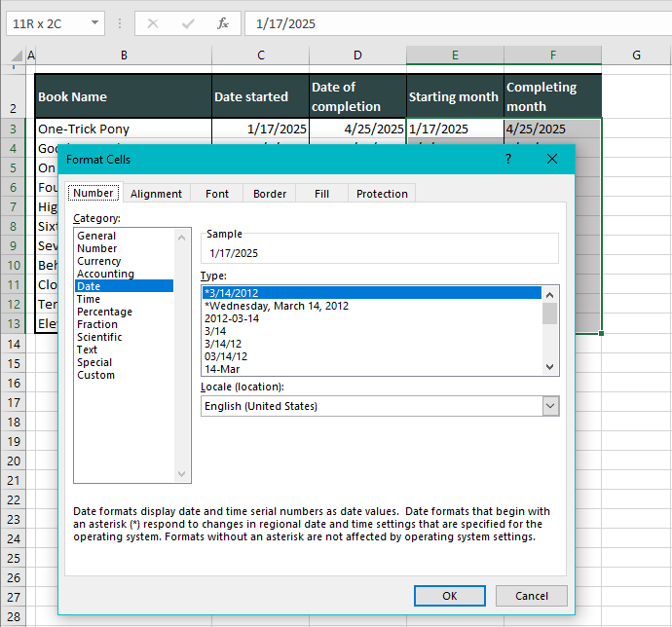This screenshot has height=627, width=672.
Task: Select column B header
Action: click(124, 55)
